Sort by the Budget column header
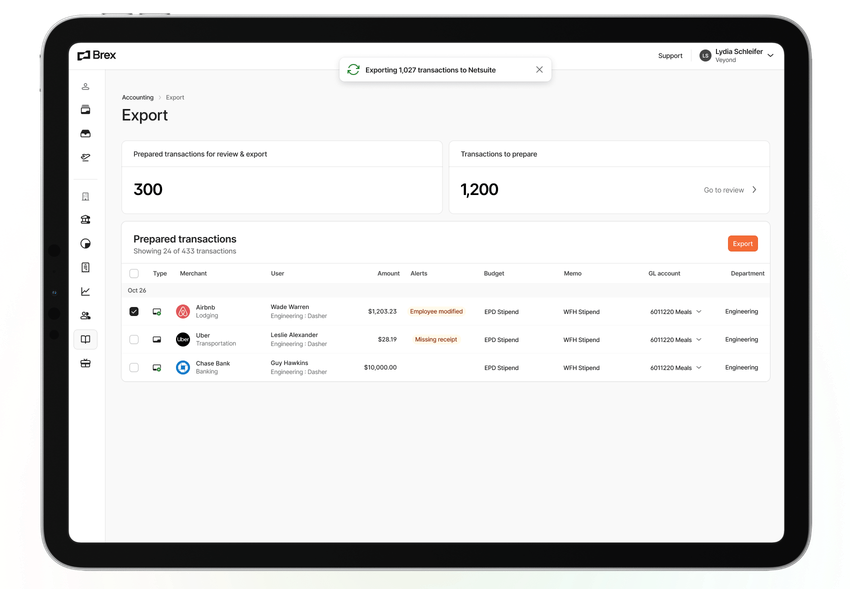This screenshot has height=589, width=850. click(x=494, y=274)
